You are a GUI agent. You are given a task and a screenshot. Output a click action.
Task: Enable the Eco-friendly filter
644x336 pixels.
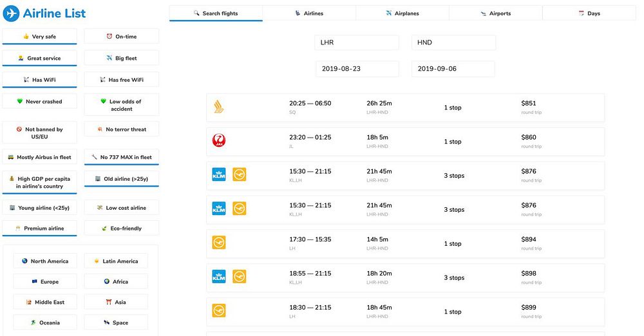click(122, 229)
